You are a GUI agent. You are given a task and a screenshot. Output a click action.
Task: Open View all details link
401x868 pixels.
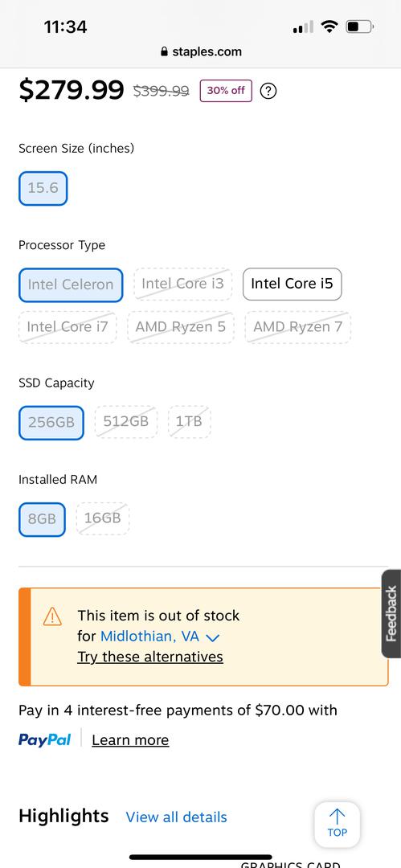tap(176, 817)
